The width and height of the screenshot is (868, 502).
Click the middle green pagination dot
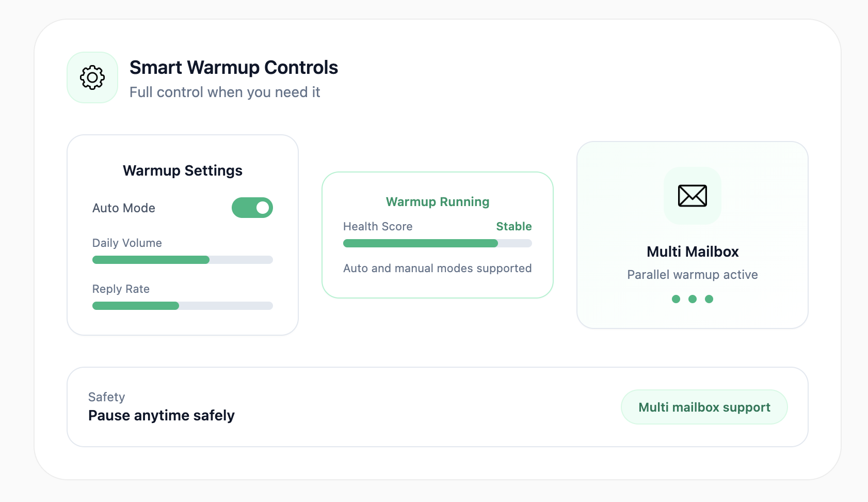[x=693, y=299]
